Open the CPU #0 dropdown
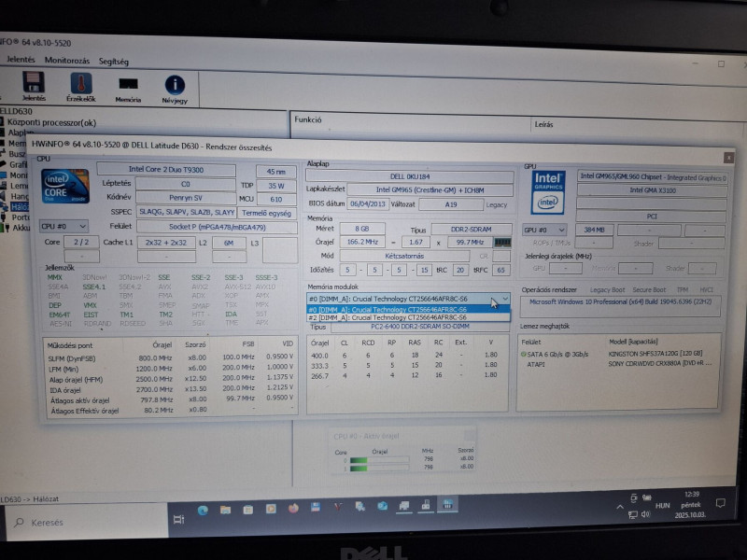This screenshot has width=747, height=560. pyautogui.click(x=63, y=226)
